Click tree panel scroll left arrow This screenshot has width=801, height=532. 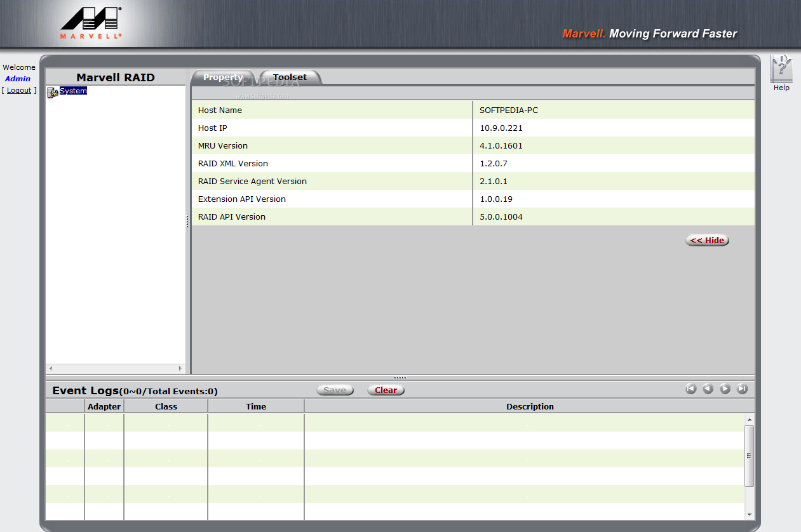[51, 368]
